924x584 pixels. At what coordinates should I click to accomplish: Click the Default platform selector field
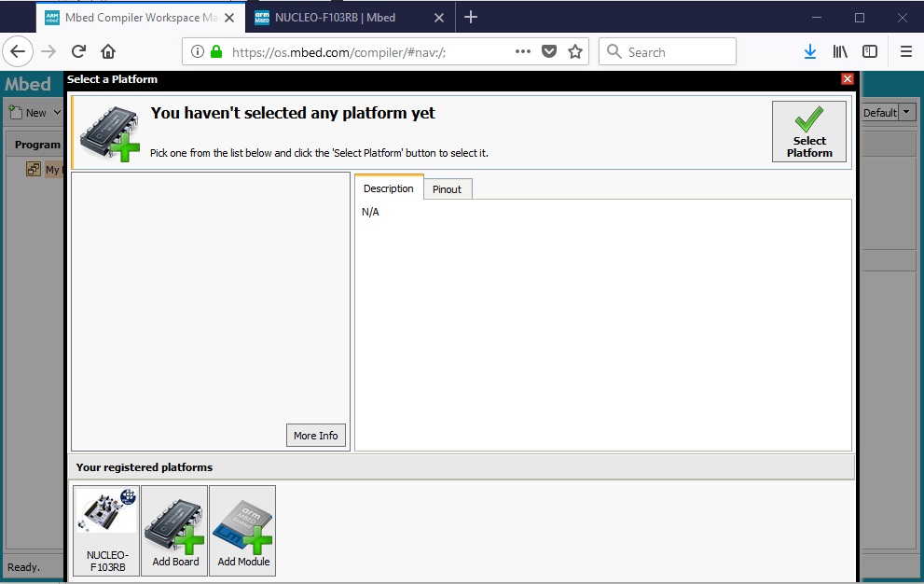pos(880,112)
